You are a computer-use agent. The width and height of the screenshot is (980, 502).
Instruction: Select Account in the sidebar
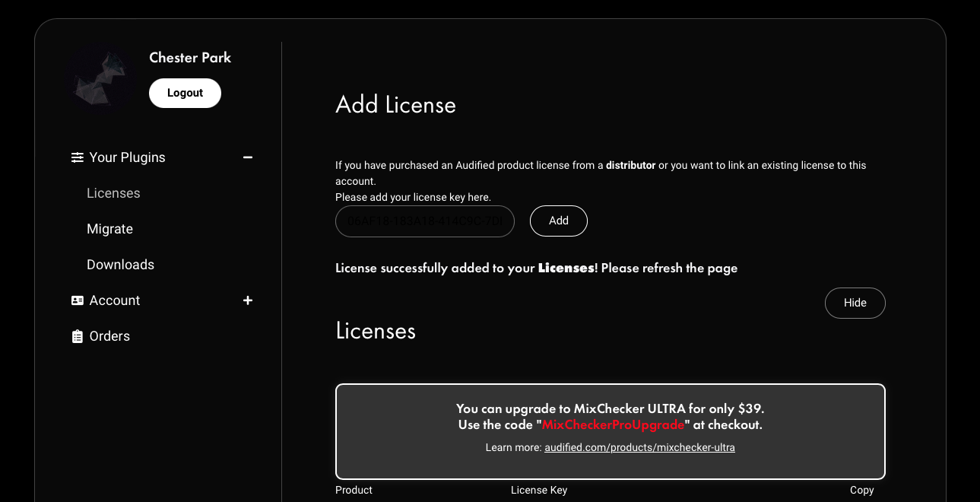(115, 300)
